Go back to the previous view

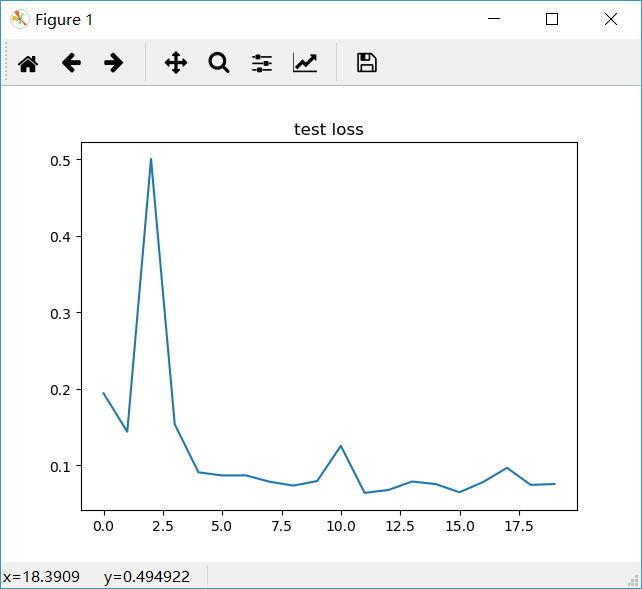click(x=71, y=63)
